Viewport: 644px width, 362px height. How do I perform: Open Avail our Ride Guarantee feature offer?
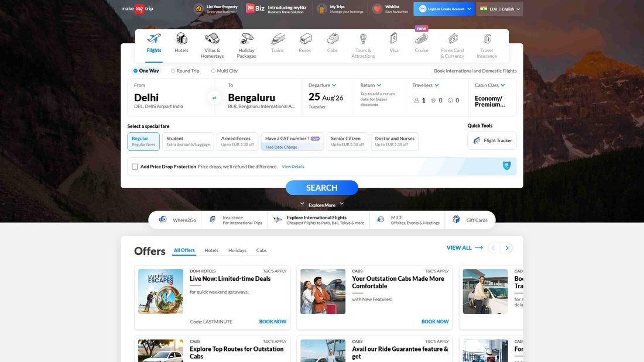click(x=400, y=353)
